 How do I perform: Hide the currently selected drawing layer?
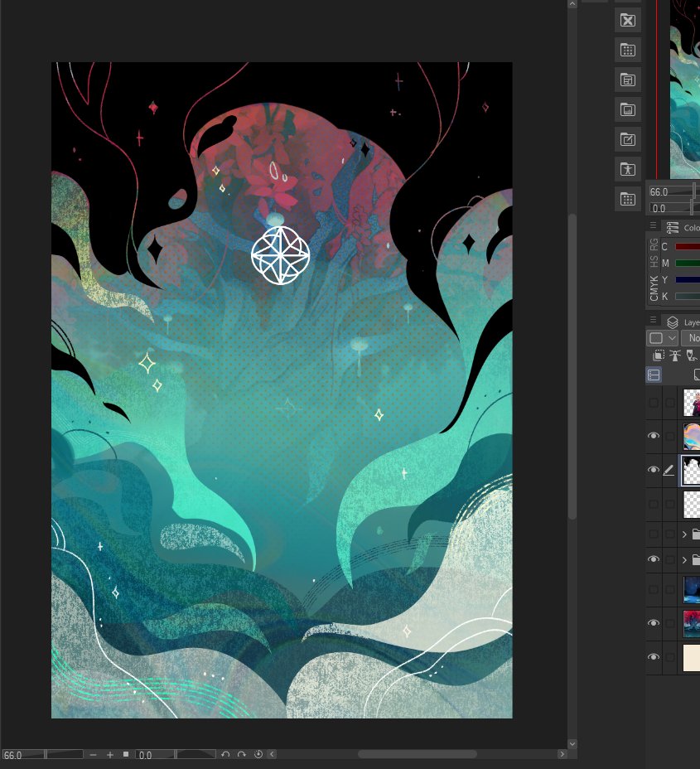(x=654, y=469)
